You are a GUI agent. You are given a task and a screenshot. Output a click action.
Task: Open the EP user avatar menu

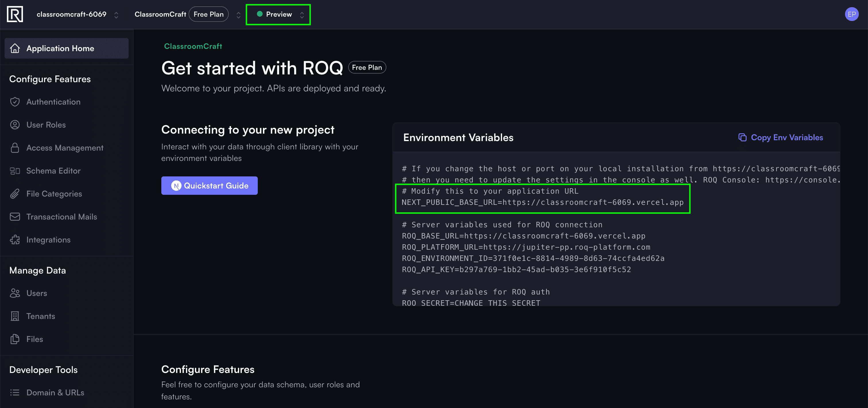pyautogui.click(x=851, y=14)
